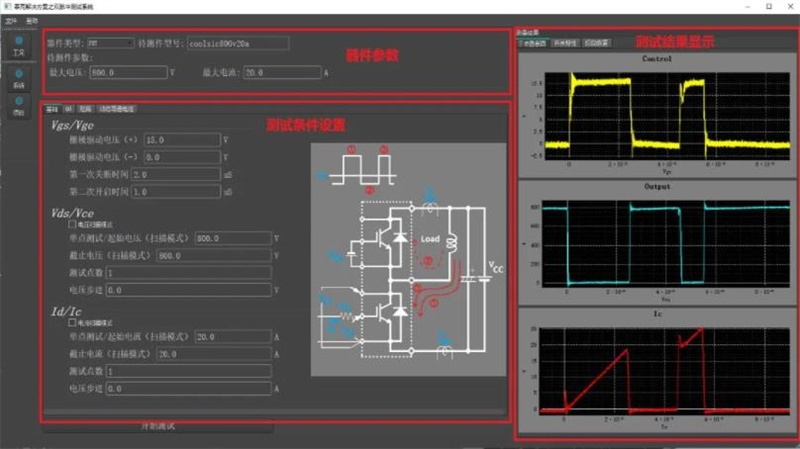The height and width of the screenshot is (449, 800).
Task: Click the Load inductor in circuit diagram
Action: 448,243
